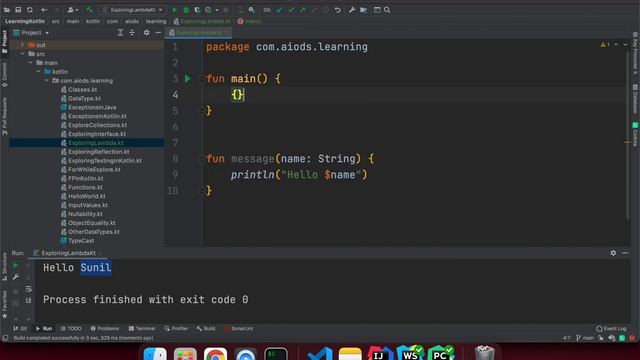Collapse the kotlin folder in tree

39,72
